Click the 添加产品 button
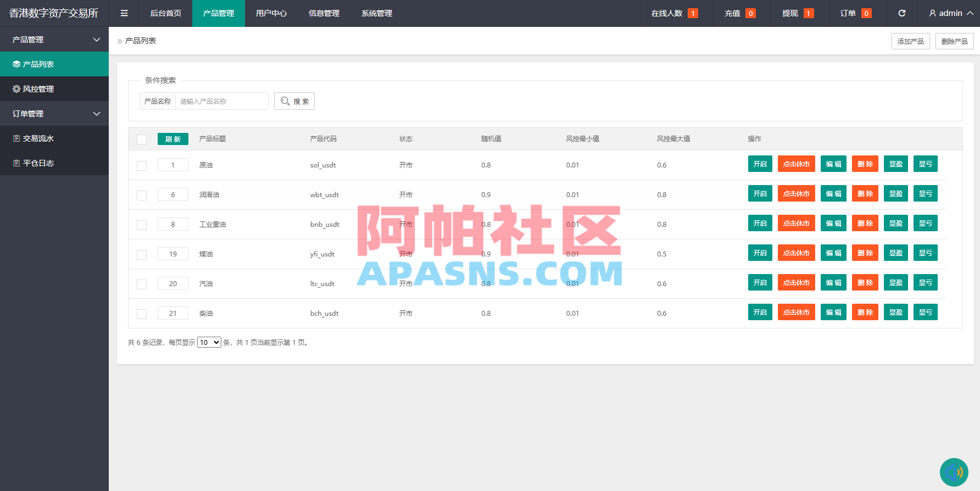Screen dimensions: 980x491 click(911, 41)
